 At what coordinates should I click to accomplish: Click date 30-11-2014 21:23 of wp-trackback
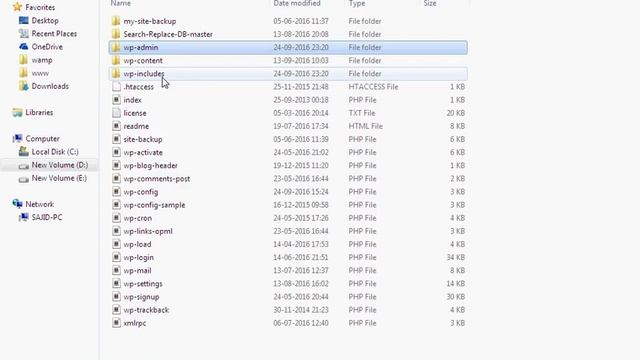[301, 310]
